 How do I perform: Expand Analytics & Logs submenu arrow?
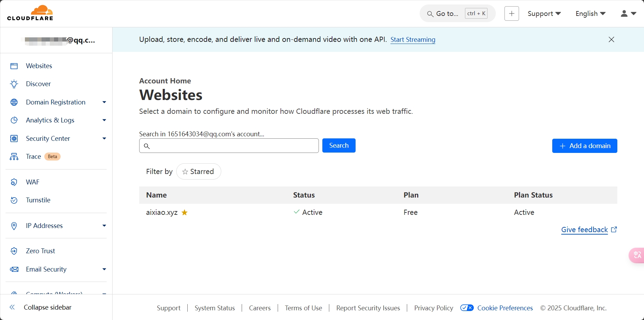[104, 120]
